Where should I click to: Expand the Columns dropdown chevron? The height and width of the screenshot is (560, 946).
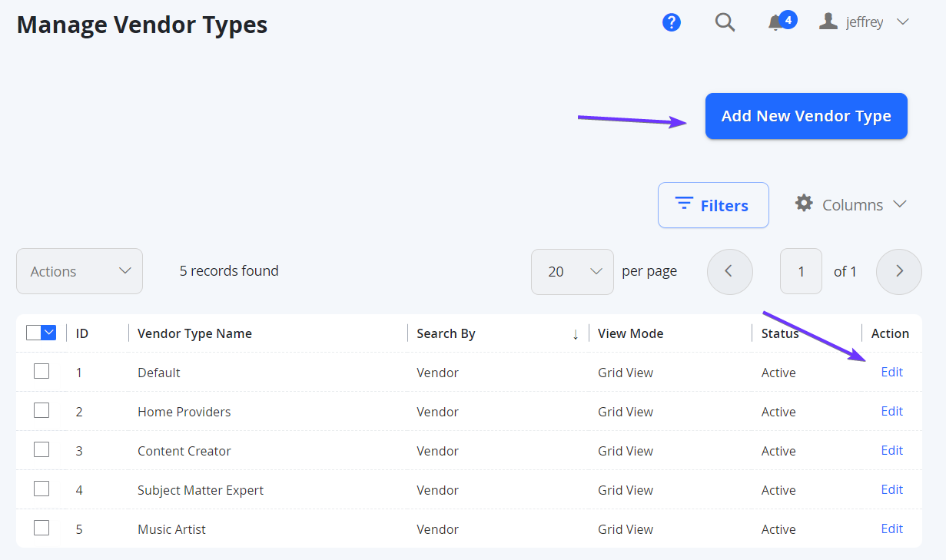click(899, 204)
